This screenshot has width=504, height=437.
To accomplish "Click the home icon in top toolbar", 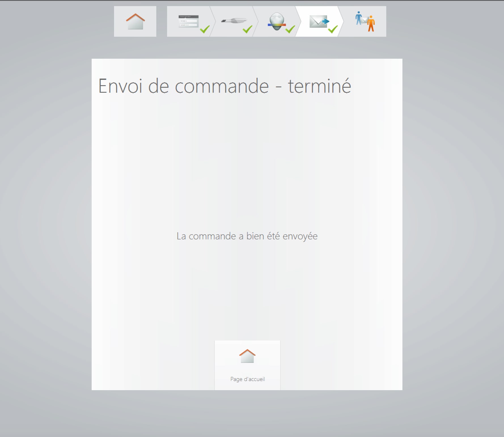I will tap(135, 22).
